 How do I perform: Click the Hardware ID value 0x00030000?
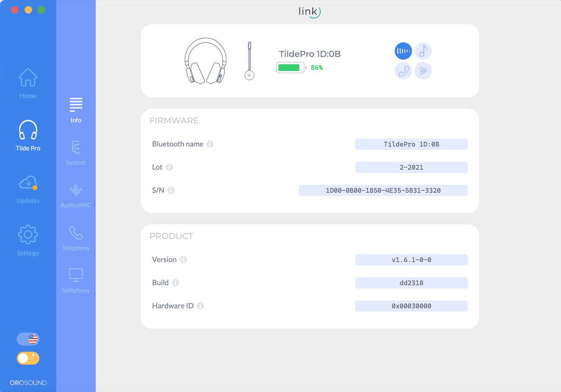point(411,306)
